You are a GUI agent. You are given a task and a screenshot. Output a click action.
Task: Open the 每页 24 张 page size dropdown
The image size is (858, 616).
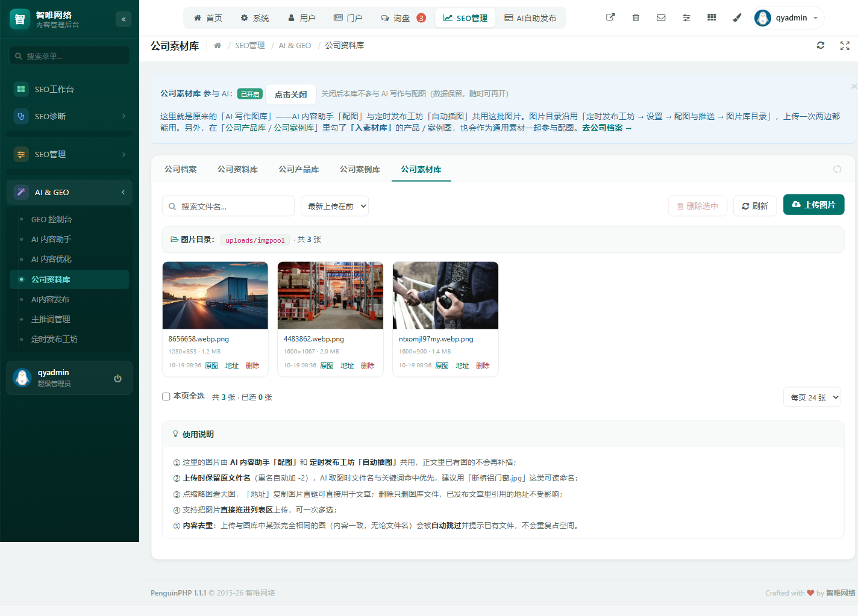pos(812,397)
